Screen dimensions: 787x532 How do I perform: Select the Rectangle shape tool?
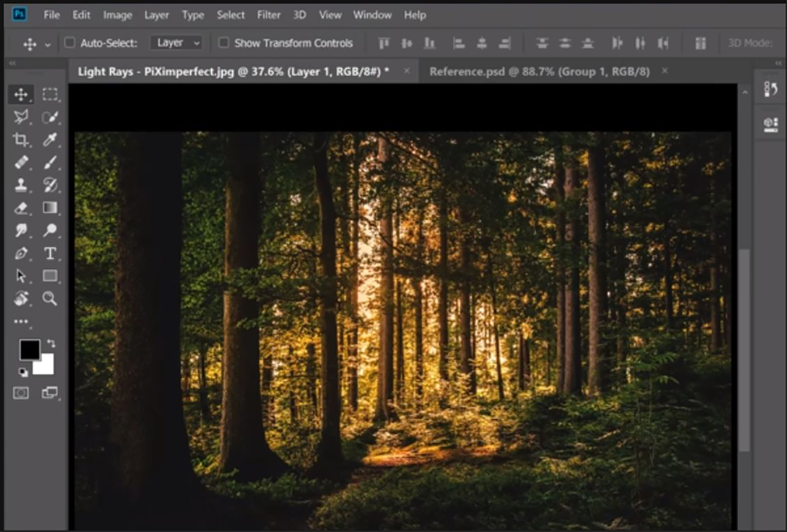point(50,276)
